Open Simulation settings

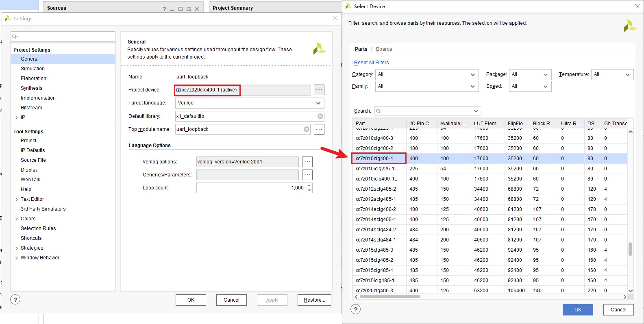click(x=33, y=69)
